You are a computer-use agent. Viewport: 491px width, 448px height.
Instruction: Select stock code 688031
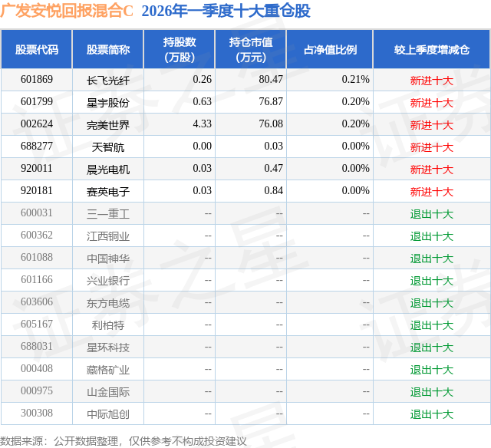[x=37, y=346]
